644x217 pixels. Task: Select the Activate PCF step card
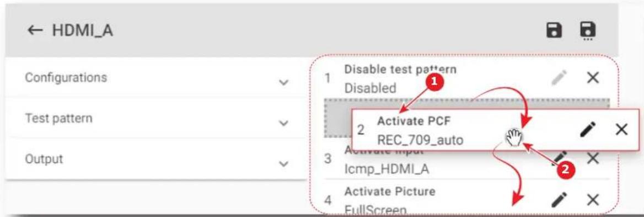click(x=496, y=130)
